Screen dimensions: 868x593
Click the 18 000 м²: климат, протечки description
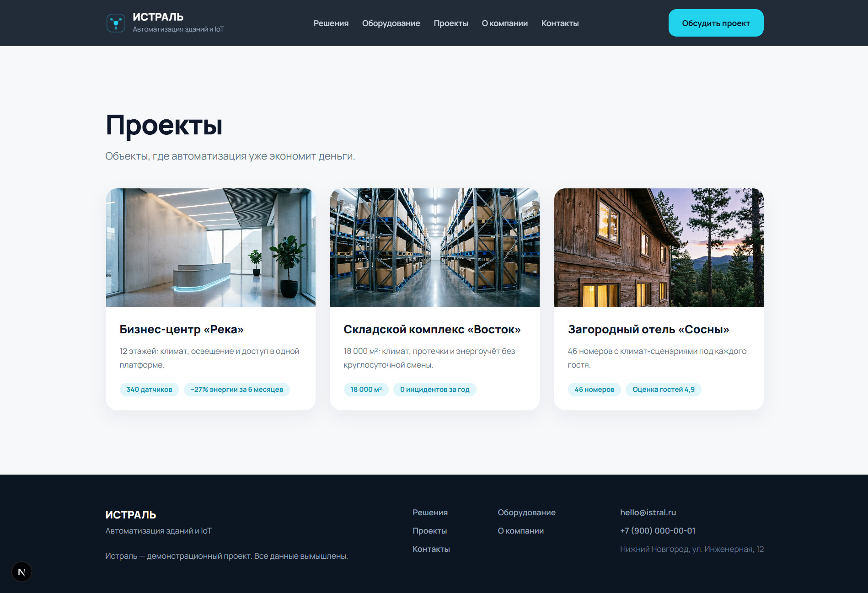coord(429,358)
